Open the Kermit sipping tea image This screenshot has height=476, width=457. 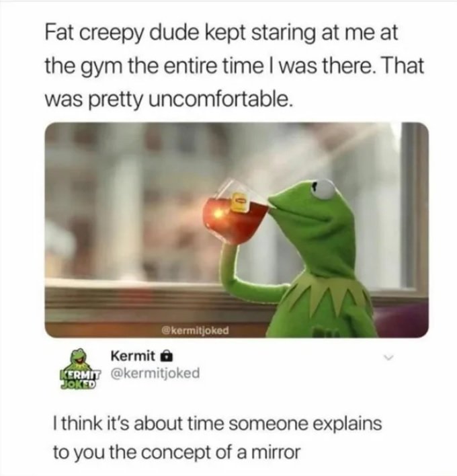click(x=237, y=230)
